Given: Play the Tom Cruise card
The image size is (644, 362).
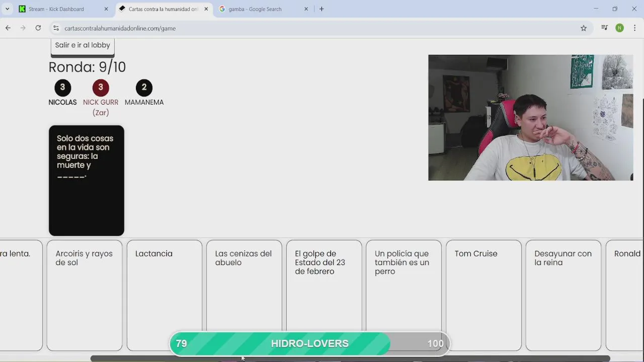Looking at the screenshot, I should [x=484, y=295].
